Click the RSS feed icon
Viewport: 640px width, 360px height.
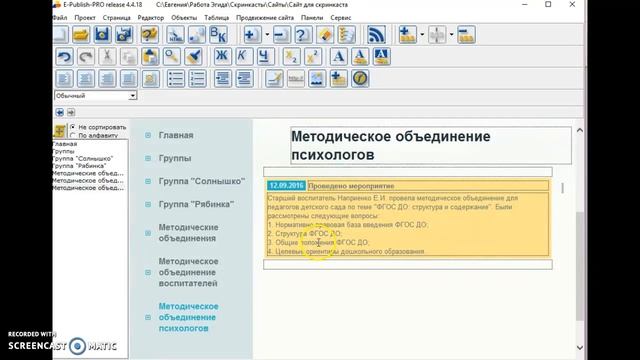click(x=376, y=35)
